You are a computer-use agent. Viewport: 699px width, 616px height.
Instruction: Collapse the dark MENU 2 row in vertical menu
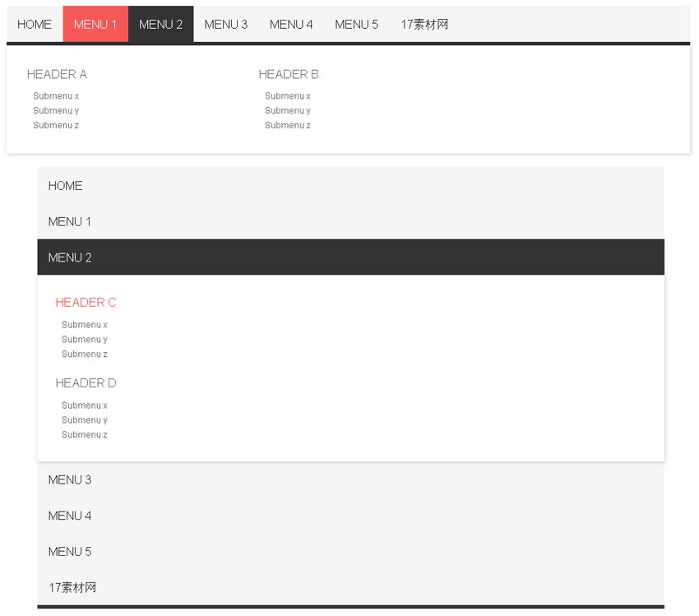[351, 257]
